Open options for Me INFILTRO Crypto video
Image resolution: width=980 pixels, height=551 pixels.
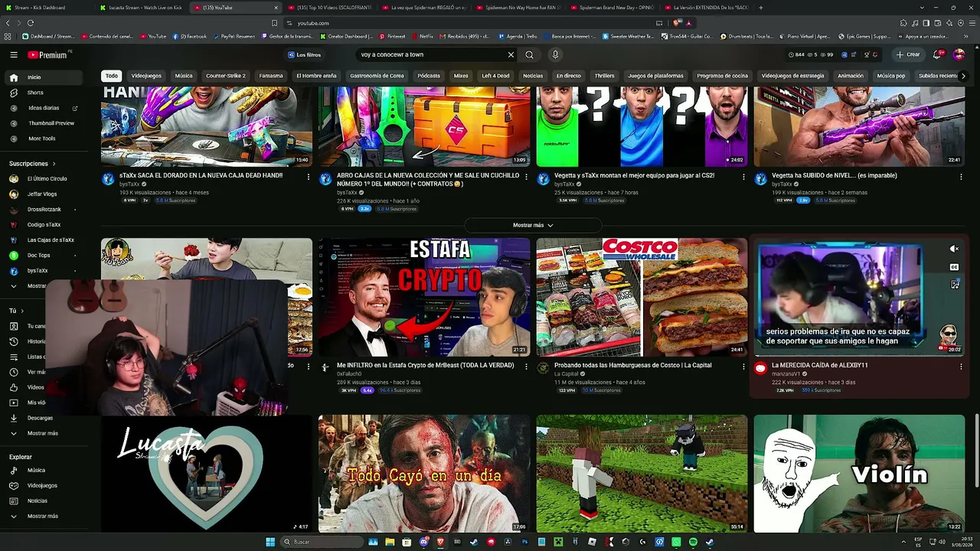pos(526,366)
